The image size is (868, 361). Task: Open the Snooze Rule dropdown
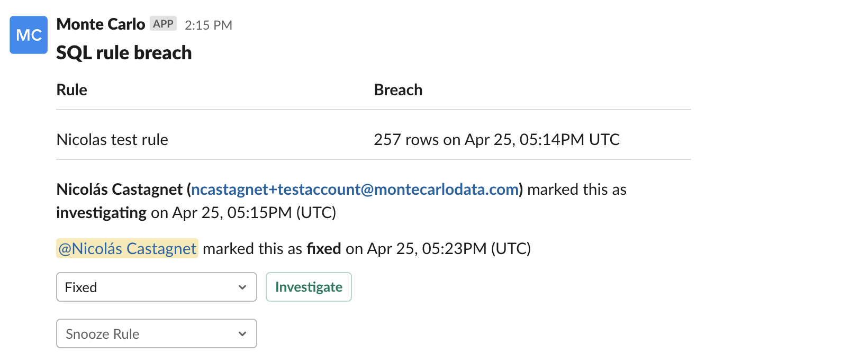coord(157,333)
